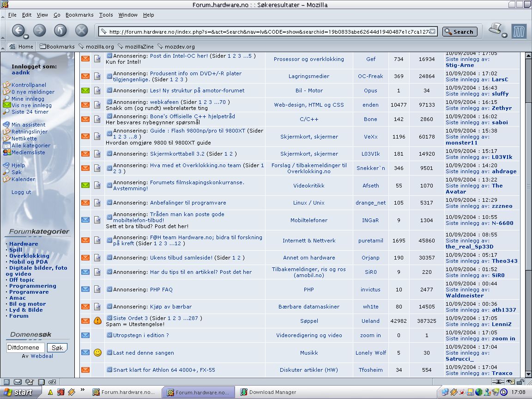Open Medlemsliste in the sidebar
532x399 pixels.
28,152
